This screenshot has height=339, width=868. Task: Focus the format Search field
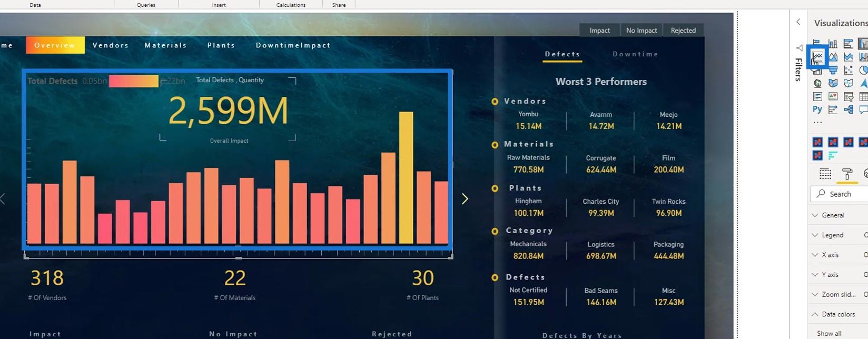(x=839, y=194)
